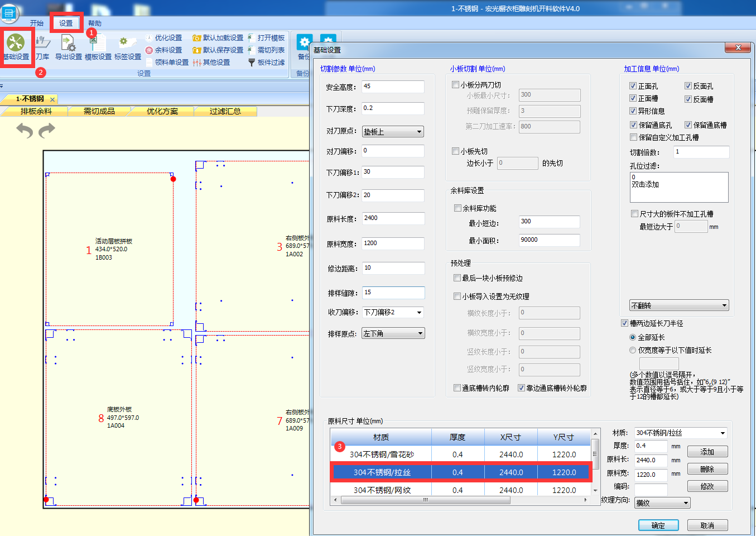Open 模板设置 template settings
This screenshot has width=756, height=536.
[x=98, y=47]
